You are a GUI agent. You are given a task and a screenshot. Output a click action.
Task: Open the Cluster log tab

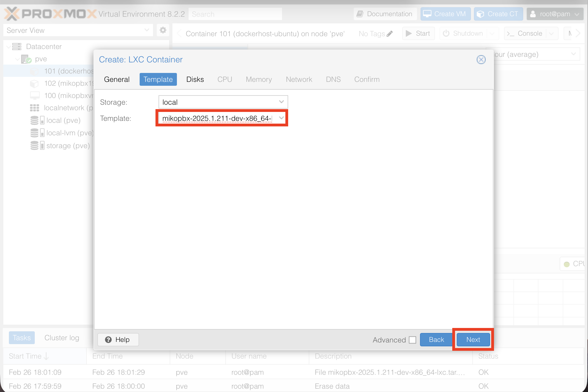[62, 338]
